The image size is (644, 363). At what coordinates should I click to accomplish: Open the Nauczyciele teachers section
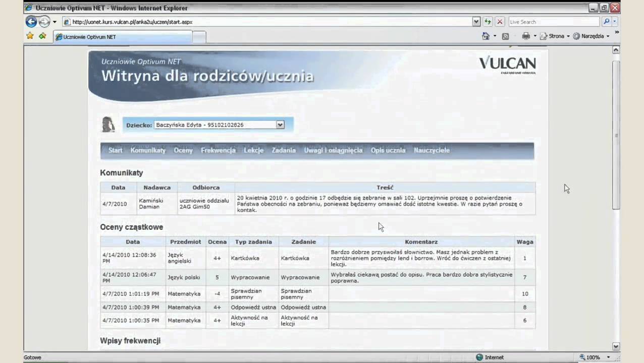pyautogui.click(x=432, y=150)
